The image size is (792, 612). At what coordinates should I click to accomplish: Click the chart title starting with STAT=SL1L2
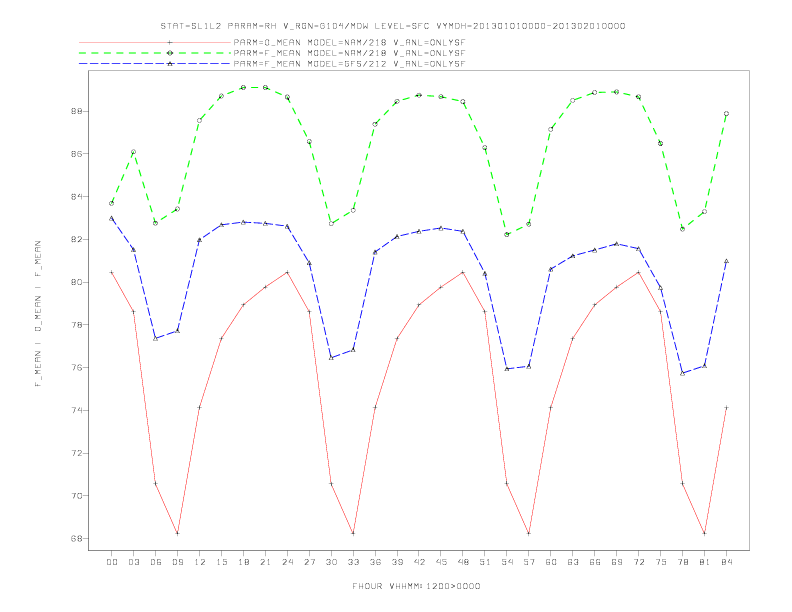pyautogui.click(x=393, y=26)
